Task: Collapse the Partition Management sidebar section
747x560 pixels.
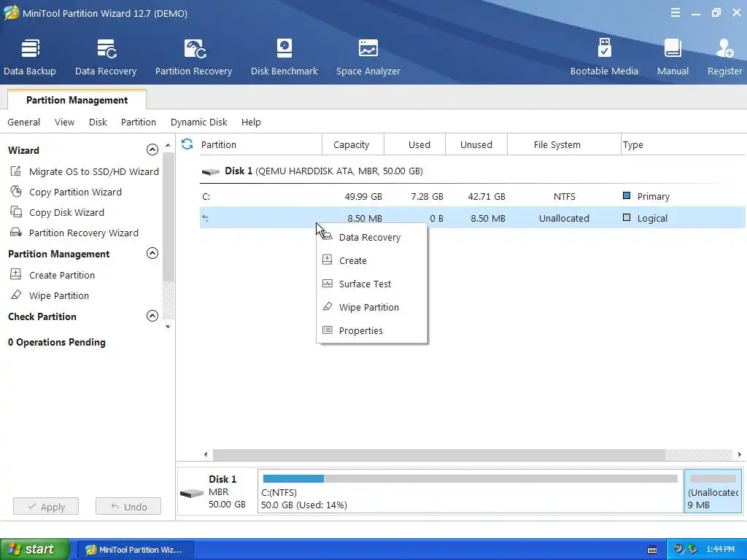Action: [x=152, y=253]
